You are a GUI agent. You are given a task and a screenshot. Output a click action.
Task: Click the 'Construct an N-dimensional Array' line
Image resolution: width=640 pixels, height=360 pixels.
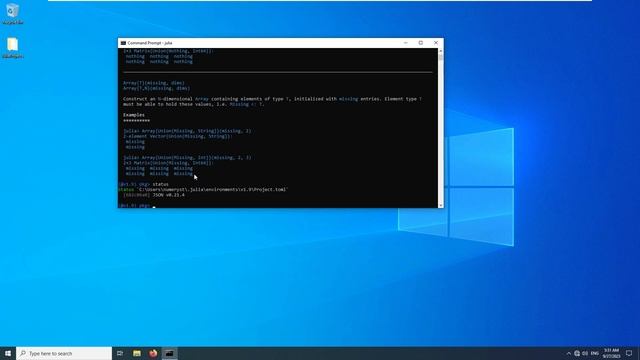click(x=272, y=99)
